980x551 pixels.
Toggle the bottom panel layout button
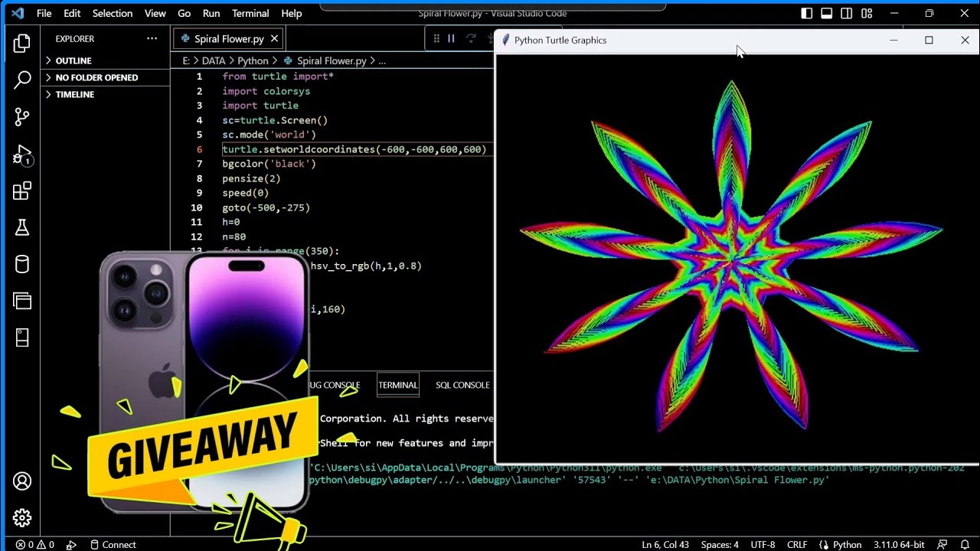[827, 13]
